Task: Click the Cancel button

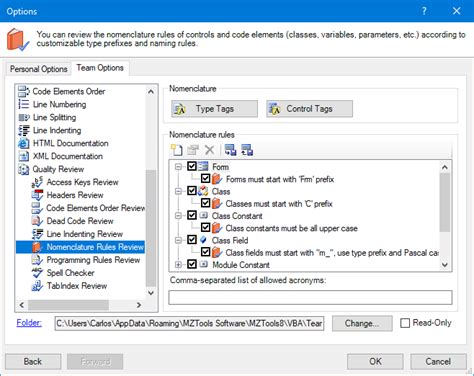Action: 438,362
